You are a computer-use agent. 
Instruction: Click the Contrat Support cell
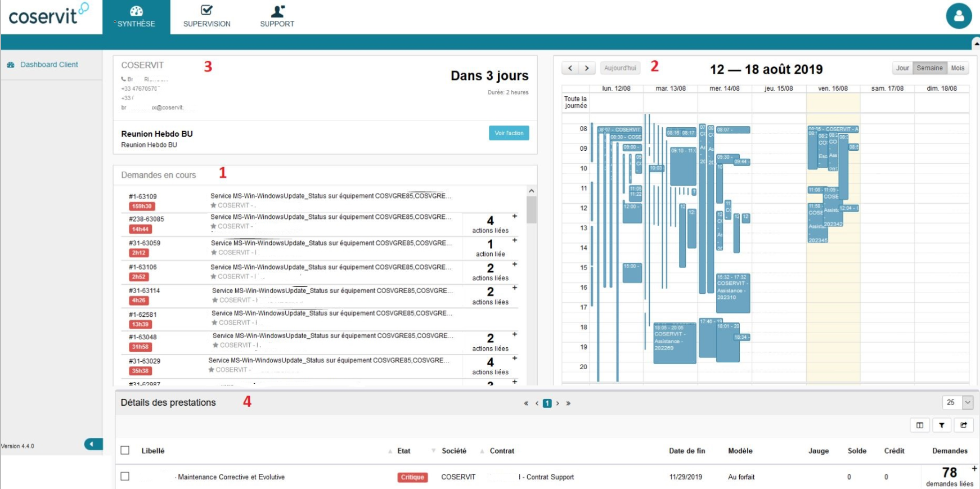click(546, 477)
